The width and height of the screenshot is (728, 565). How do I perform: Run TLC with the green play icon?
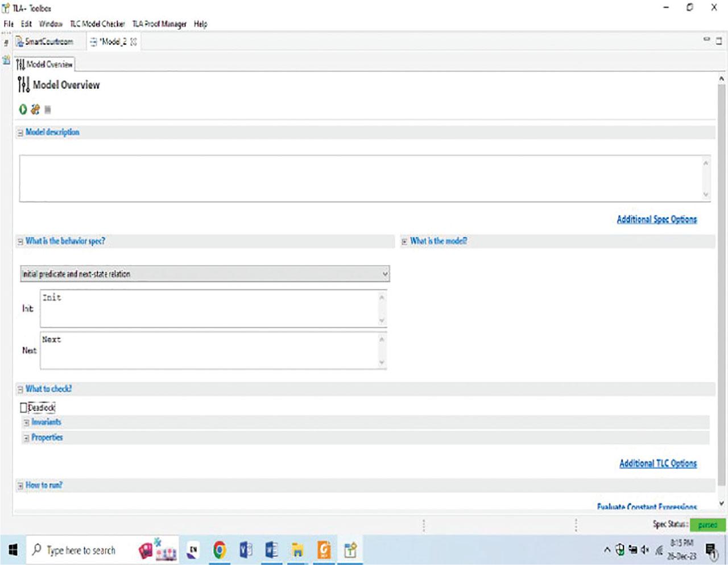click(23, 109)
